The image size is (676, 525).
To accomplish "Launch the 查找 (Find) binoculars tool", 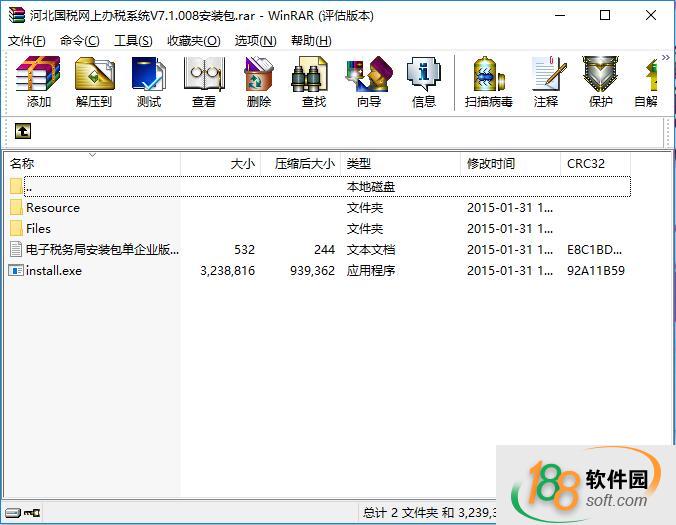I will (313, 82).
